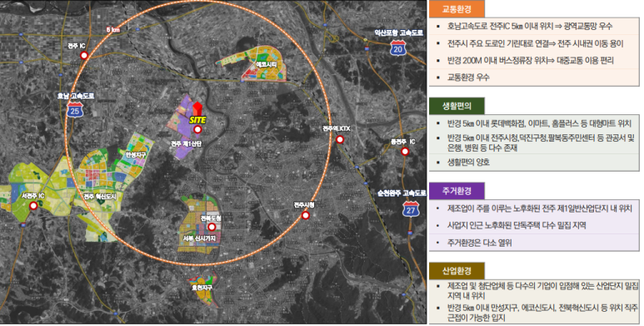This screenshot has height=326, width=644.
Task: Click the yellow SITE label
Action: [x=197, y=120]
